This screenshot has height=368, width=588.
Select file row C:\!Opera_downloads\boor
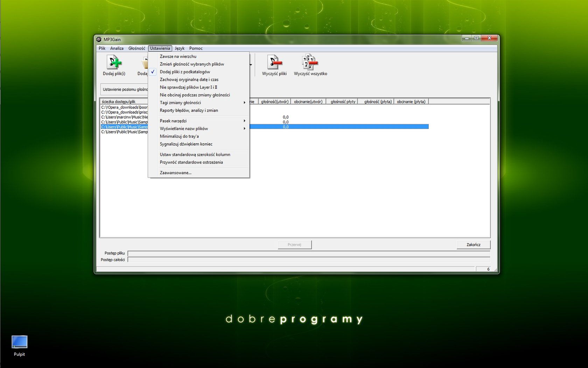coord(125,107)
